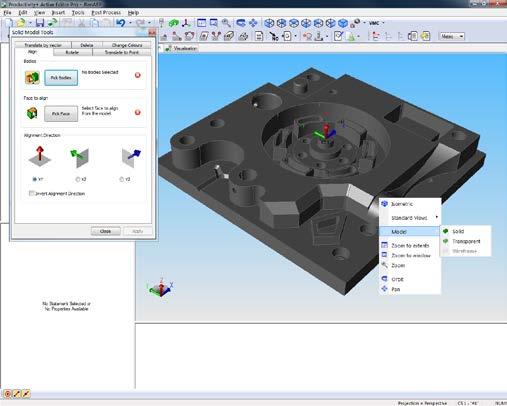
Task: Open the Tools menu
Action: click(x=78, y=13)
